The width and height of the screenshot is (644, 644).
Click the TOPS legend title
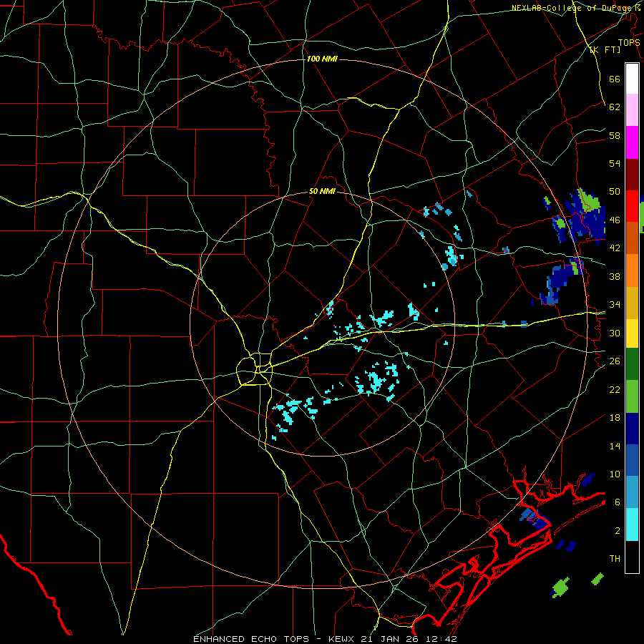pos(629,43)
